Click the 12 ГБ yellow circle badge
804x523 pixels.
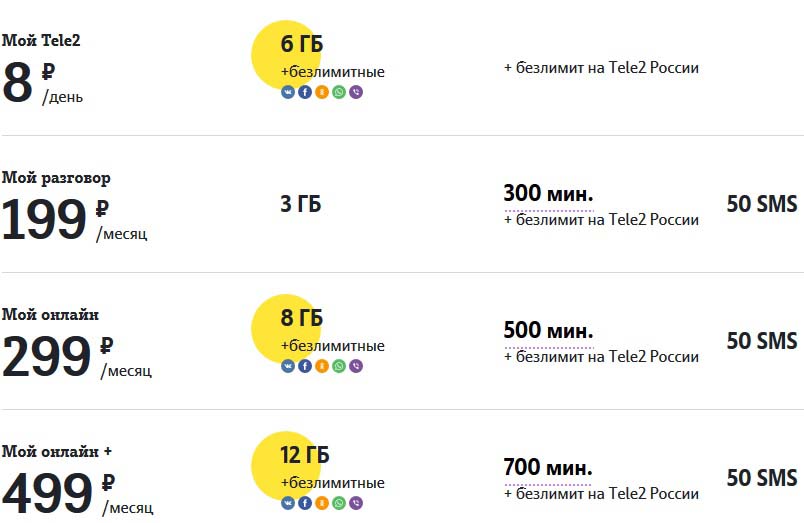pyautogui.click(x=286, y=466)
